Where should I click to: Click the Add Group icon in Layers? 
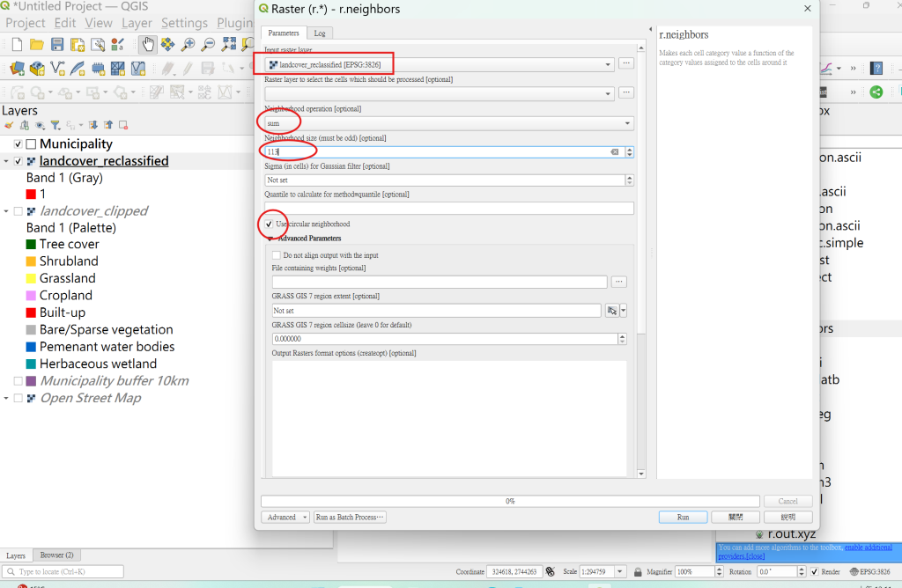(24, 125)
